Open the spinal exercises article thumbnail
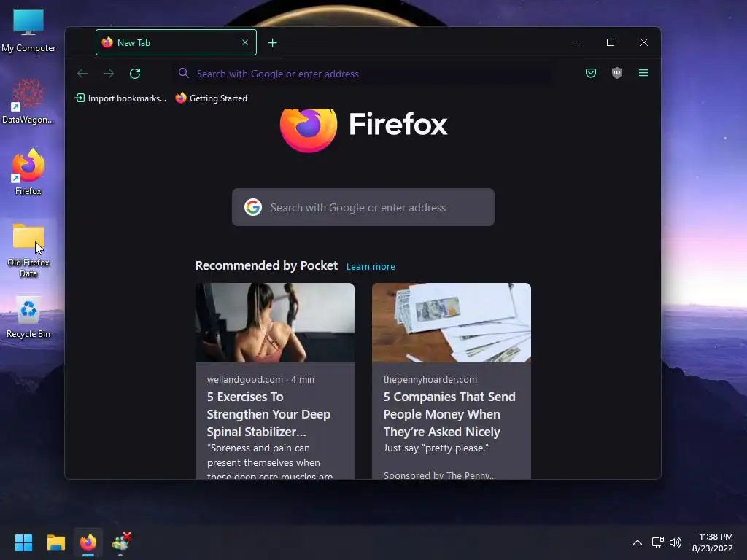The width and height of the screenshot is (747, 560). [275, 322]
